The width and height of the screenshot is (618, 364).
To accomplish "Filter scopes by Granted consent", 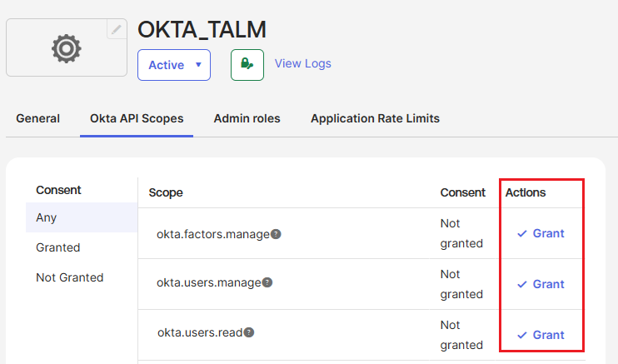I will point(58,247).
